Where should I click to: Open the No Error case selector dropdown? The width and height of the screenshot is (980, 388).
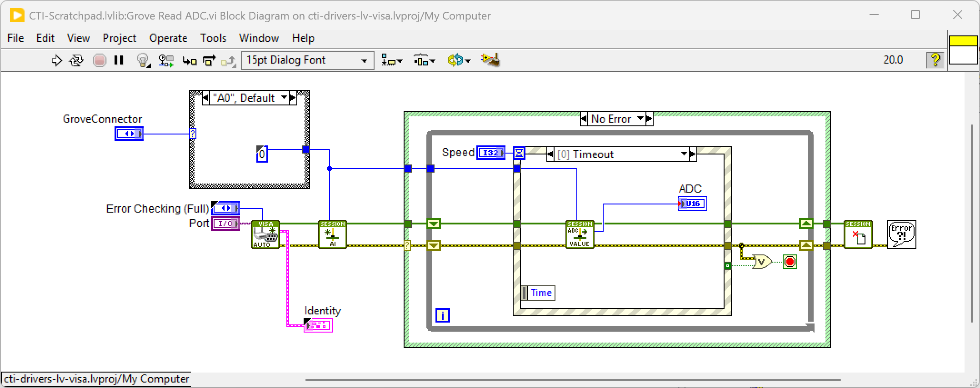click(x=640, y=119)
